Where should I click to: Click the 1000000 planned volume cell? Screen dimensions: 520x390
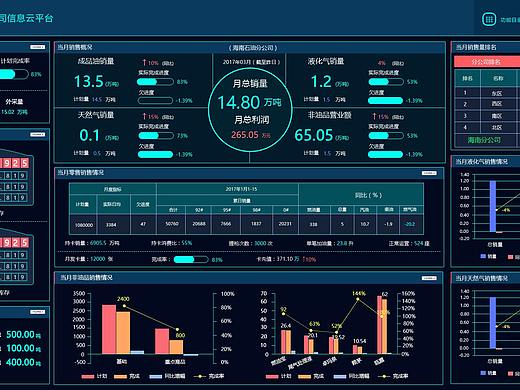pos(84,225)
